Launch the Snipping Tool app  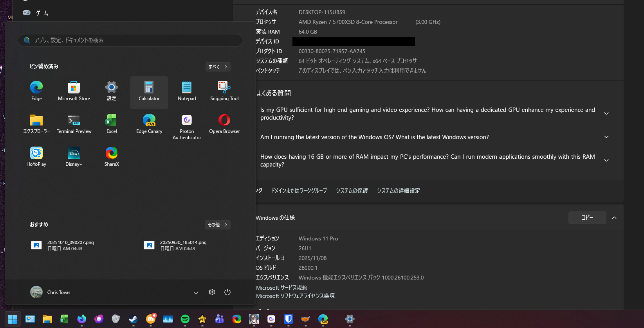224,91
